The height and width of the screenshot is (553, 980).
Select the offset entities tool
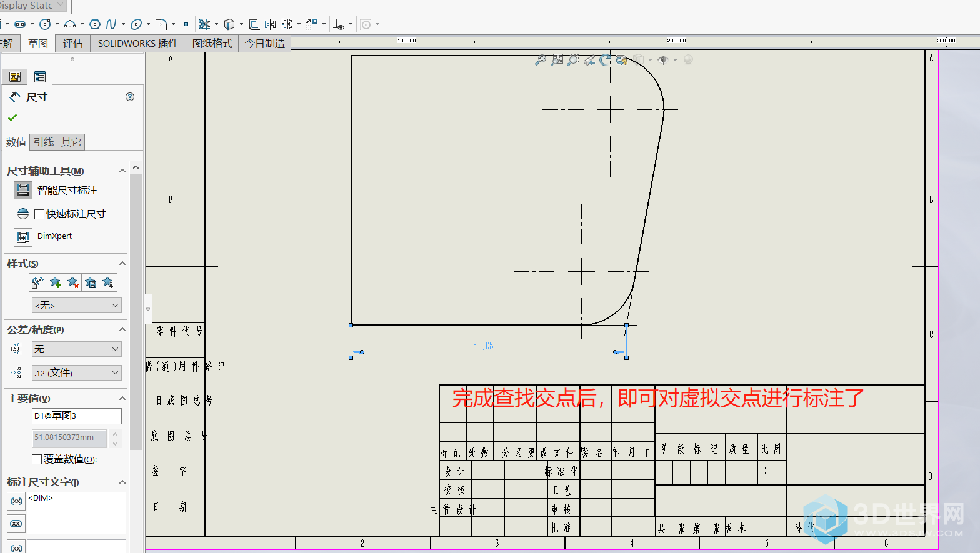pyautogui.click(x=254, y=24)
